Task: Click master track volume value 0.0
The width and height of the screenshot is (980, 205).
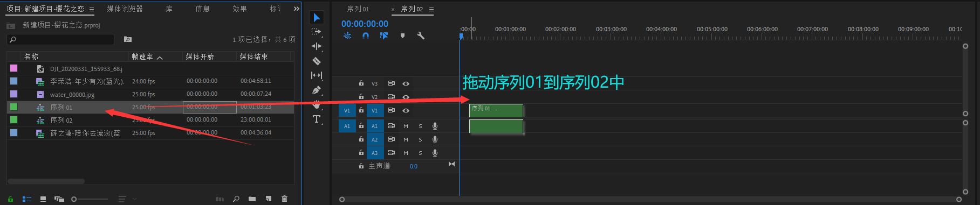Action: 413,166
